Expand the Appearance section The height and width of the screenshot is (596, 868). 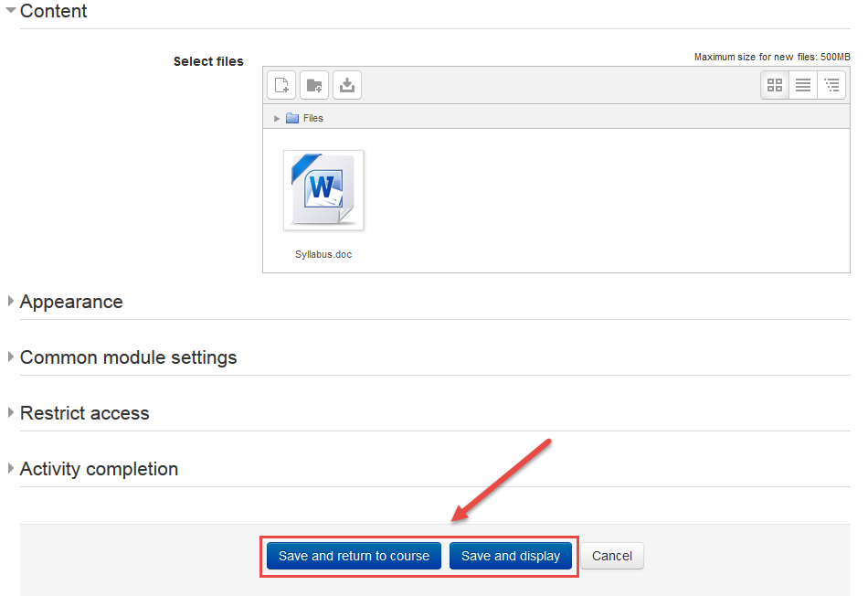[71, 302]
